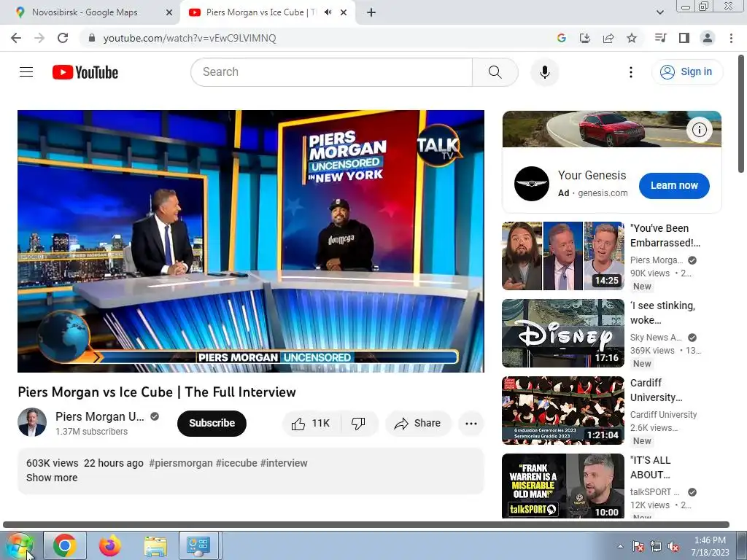Open #icecube hashtag link

(236, 463)
